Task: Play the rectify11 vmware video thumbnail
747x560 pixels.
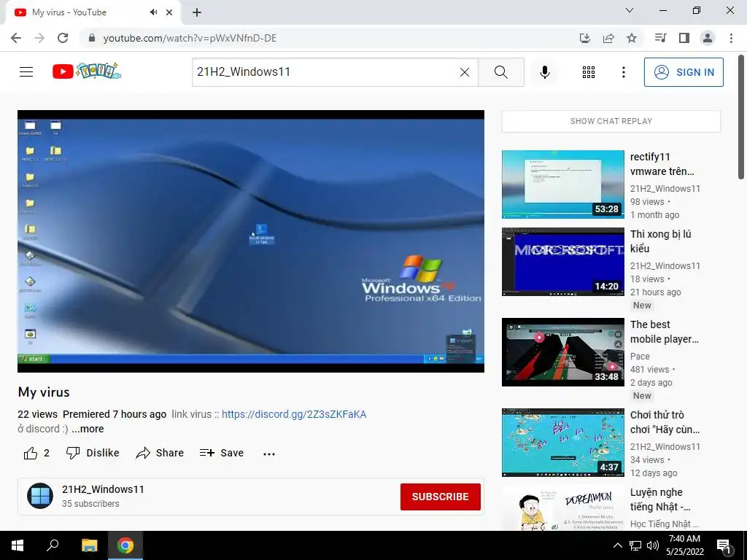Action: point(562,184)
